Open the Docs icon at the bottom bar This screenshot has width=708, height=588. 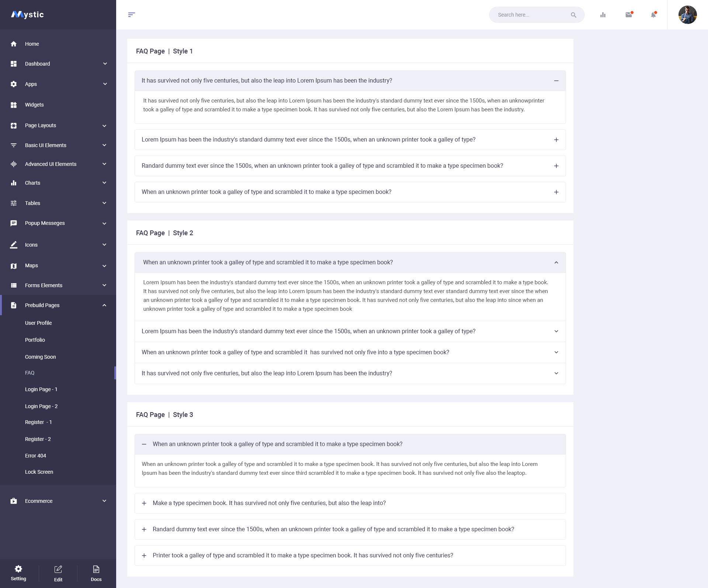[96, 569]
